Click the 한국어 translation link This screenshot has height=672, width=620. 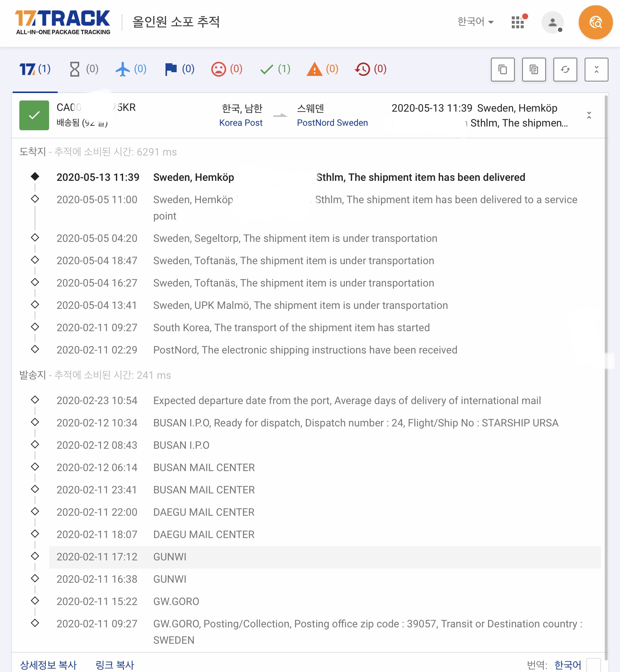pyautogui.click(x=568, y=665)
